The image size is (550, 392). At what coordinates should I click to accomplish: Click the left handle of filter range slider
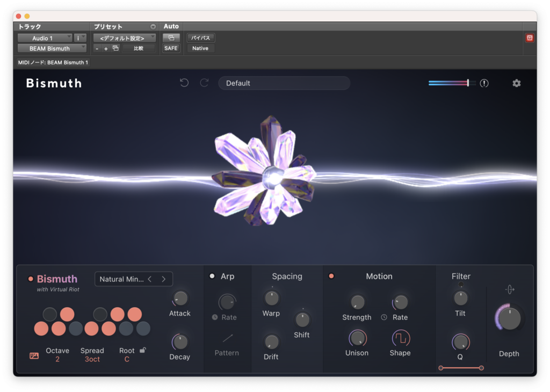pos(441,368)
